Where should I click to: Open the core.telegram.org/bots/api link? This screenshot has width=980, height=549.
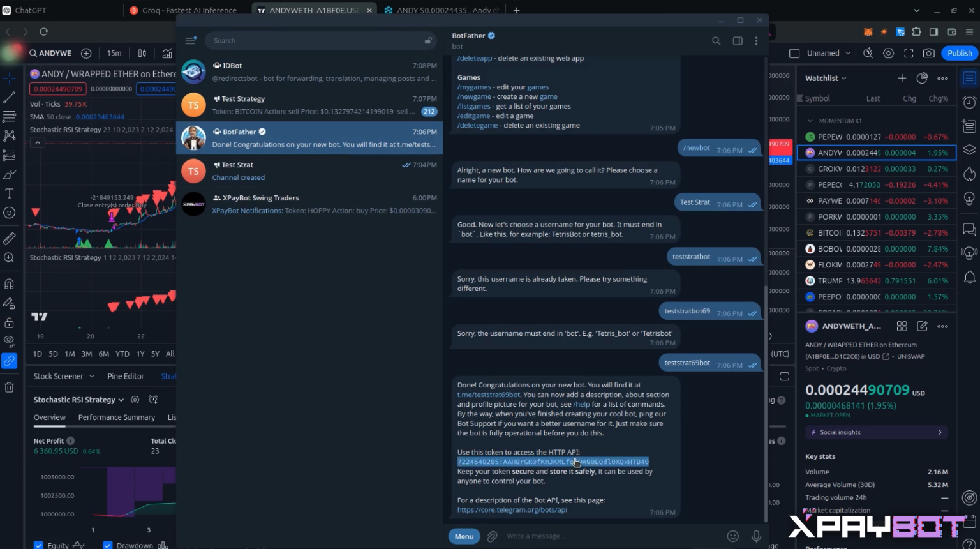click(512, 509)
